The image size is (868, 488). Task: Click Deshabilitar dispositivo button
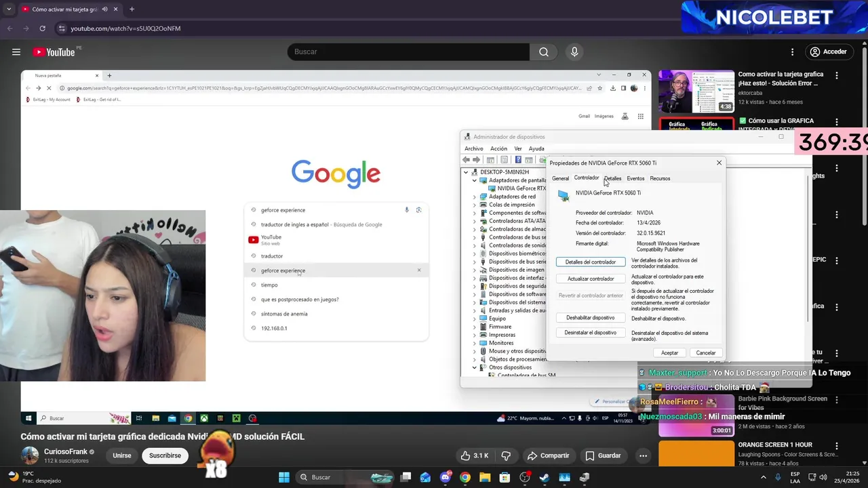(591, 317)
